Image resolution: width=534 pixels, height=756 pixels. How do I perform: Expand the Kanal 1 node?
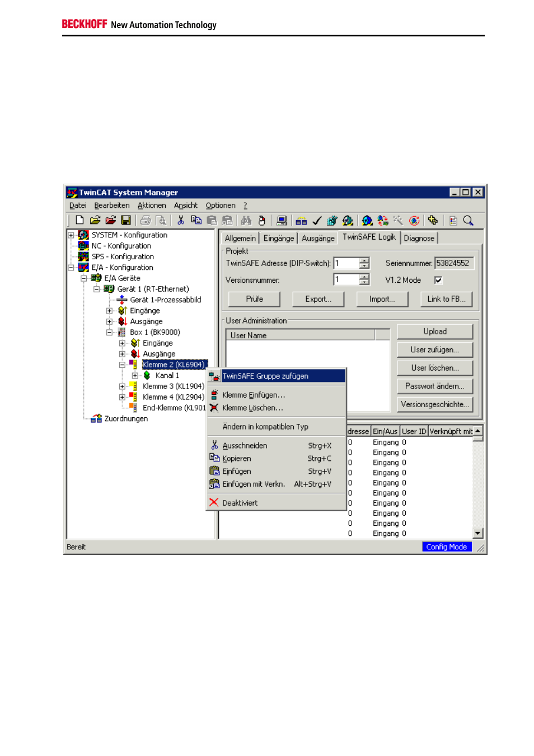[135, 375]
